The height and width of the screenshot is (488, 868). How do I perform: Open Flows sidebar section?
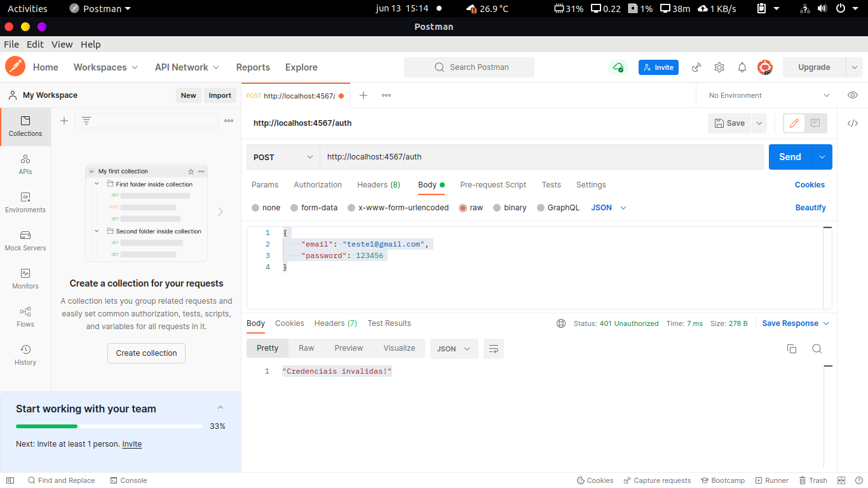(25, 317)
